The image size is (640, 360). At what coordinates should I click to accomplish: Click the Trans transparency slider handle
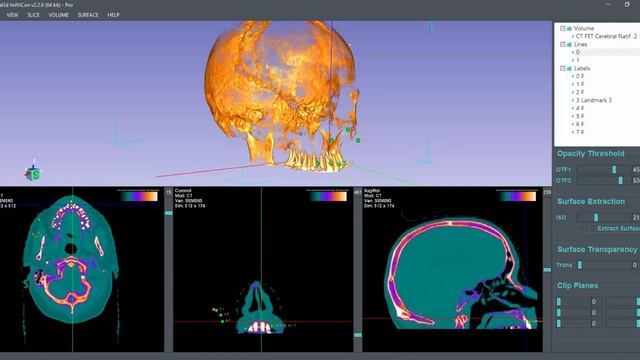point(580,265)
